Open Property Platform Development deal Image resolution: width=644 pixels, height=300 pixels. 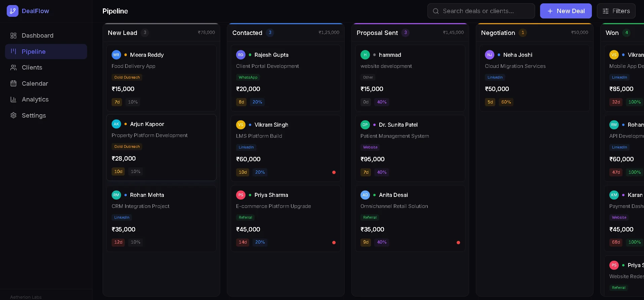coord(161,147)
